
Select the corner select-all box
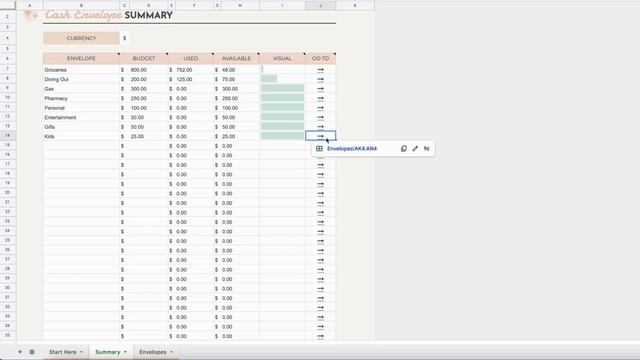[x=8, y=5]
